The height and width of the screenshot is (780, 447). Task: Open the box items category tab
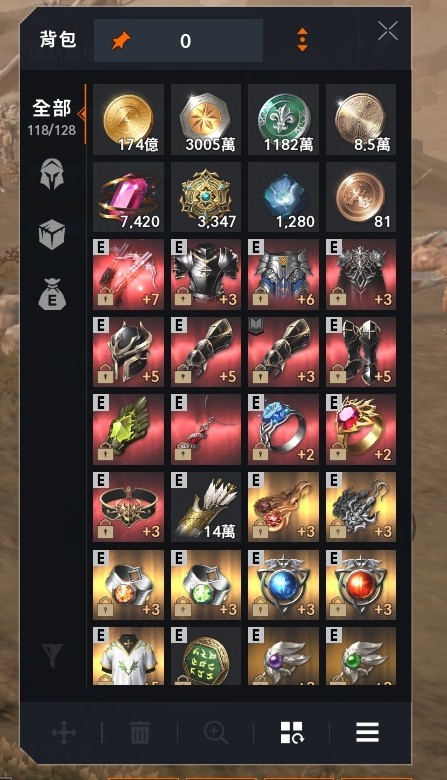tap(52, 234)
